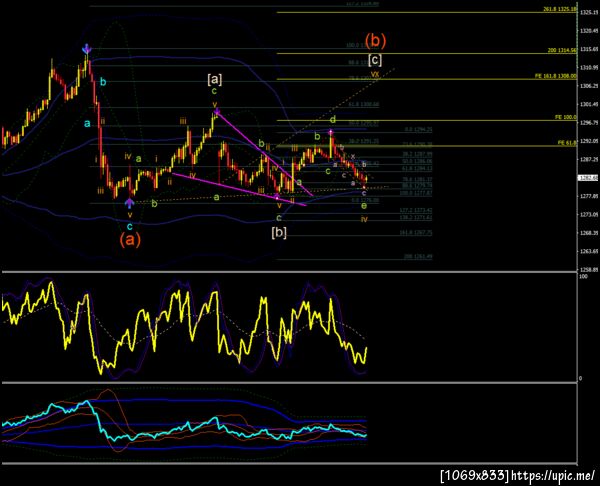
Task: Click the cyan b label near the top peak
Action: pyautogui.click(x=103, y=82)
